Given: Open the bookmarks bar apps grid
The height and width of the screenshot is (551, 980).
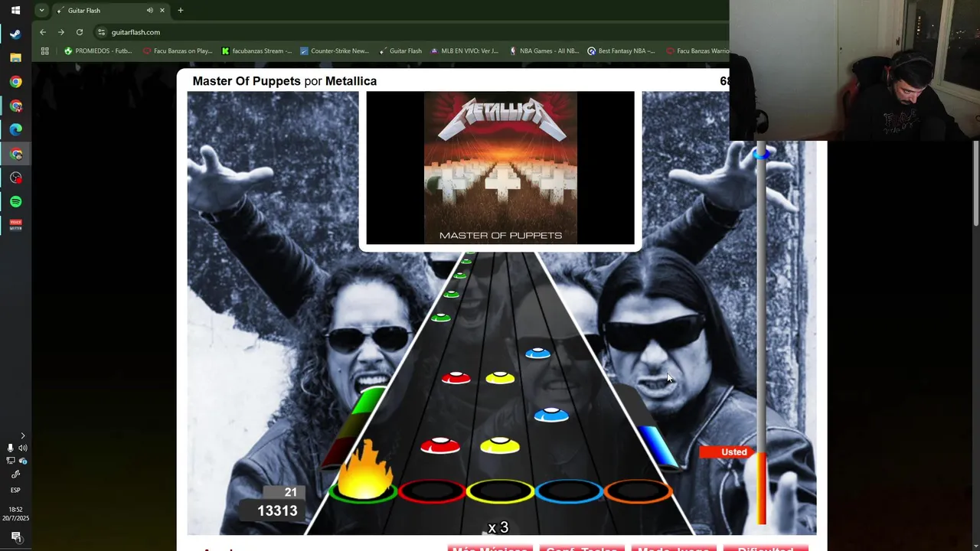Looking at the screenshot, I should (45, 51).
